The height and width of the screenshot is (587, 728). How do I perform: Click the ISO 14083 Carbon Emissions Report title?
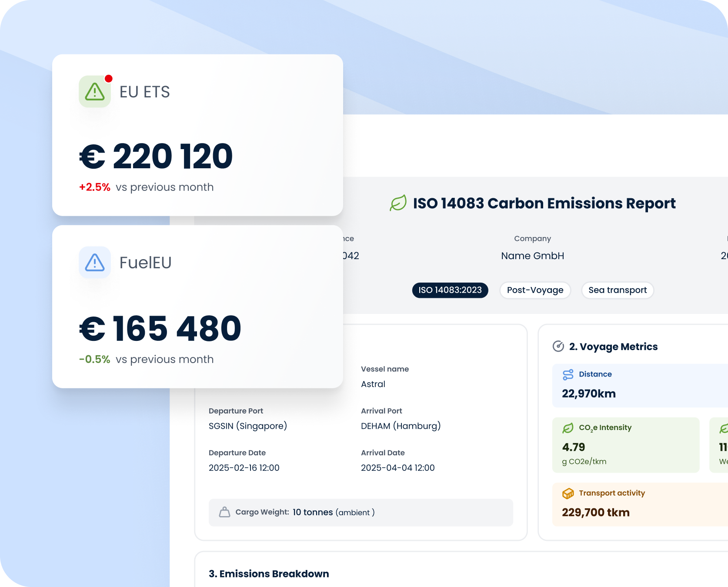click(544, 203)
